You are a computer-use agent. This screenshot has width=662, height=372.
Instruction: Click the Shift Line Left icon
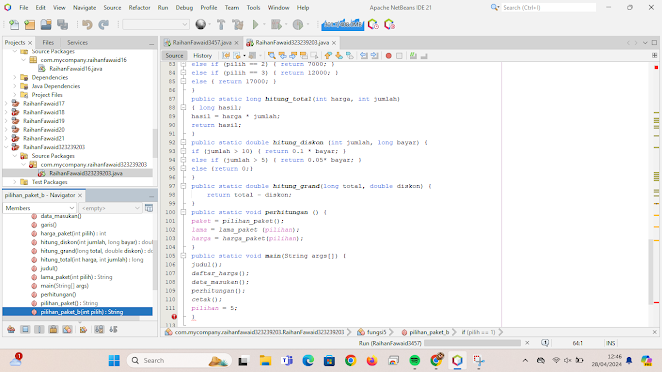pyautogui.click(x=364, y=56)
